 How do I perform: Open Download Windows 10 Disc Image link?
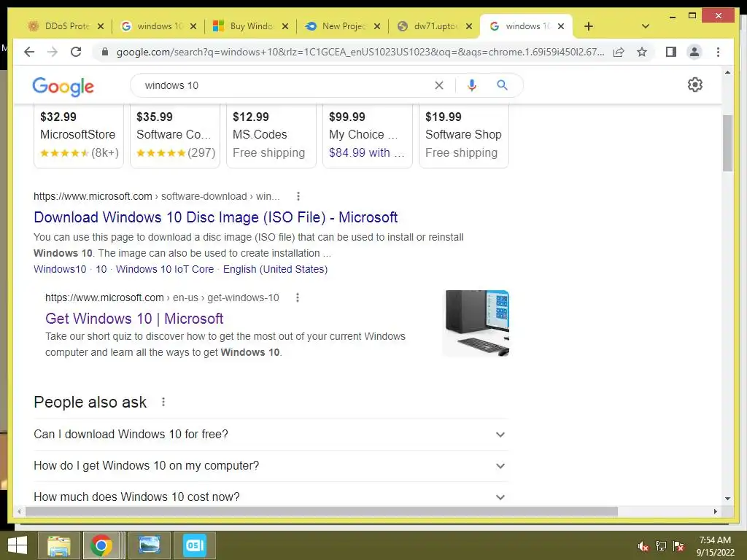pyautogui.click(x=215, y=217)
